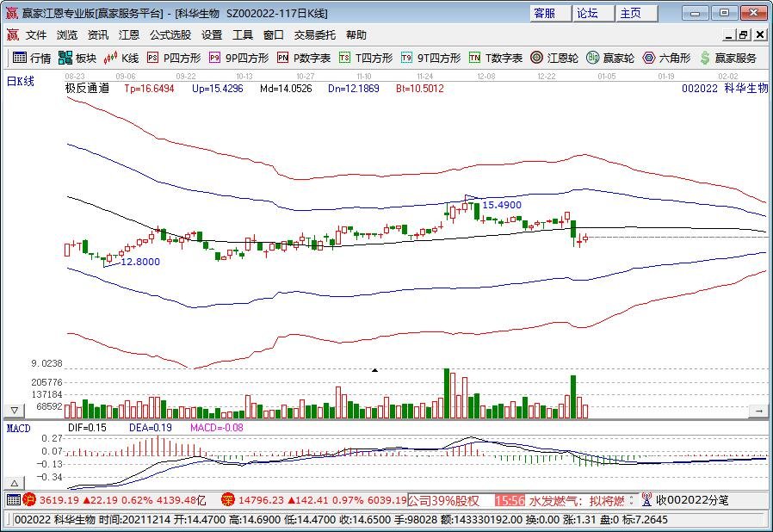The width and height of the screenshot is (773, 532).
Task: Open 赢家服务 service from toolbar
Action: [x=728, y=59]
